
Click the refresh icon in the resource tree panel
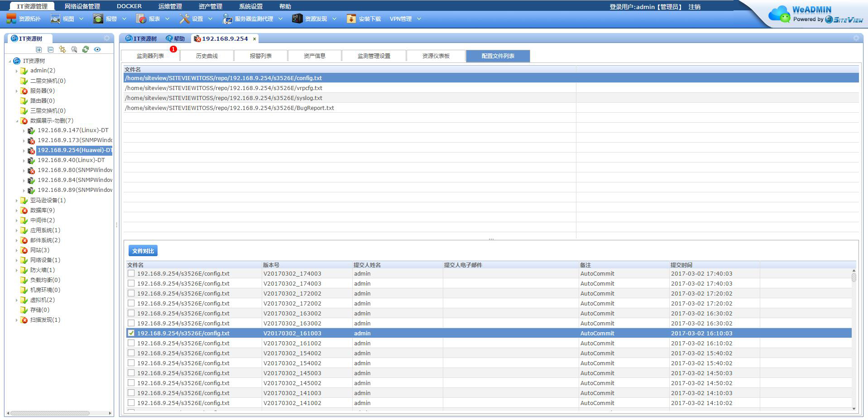(x=85, y=49)
